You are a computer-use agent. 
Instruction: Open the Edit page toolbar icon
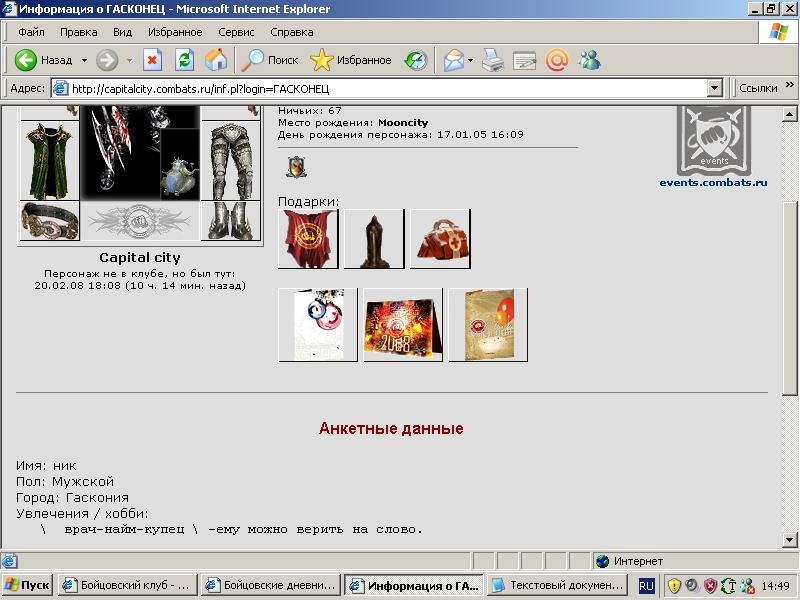pyautogui.click(x=524, y=61)
